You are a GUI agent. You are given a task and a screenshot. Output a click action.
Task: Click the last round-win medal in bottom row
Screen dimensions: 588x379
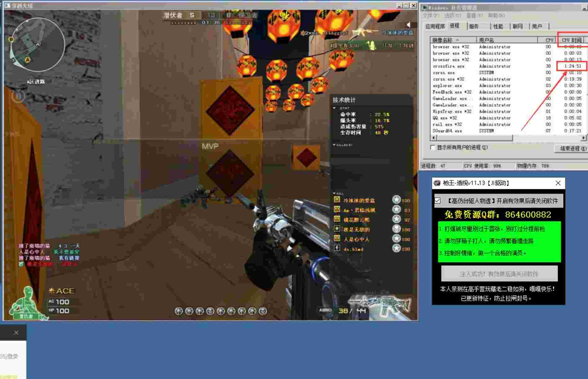pyautogui.click(x=263, y=311)
